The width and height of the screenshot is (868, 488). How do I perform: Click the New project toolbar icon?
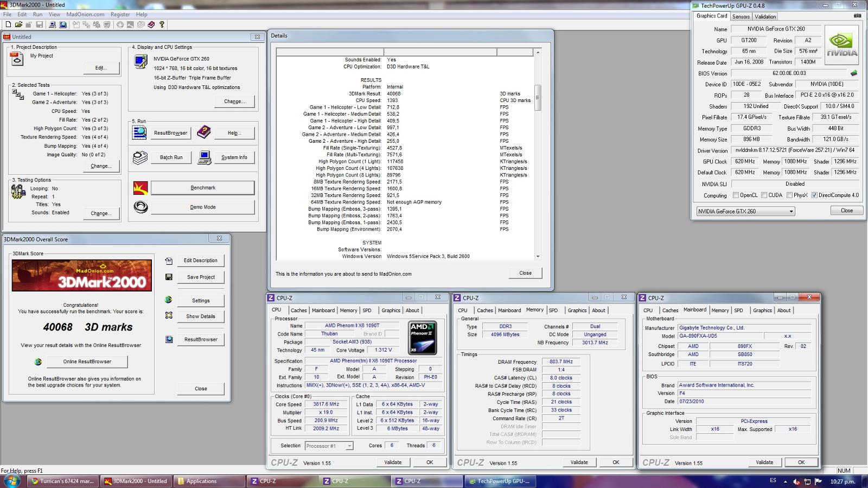pos(8,24)
